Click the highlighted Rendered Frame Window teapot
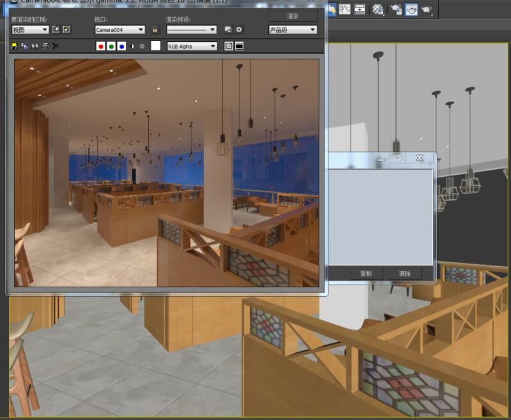This screenshot has height=420, width=511. (411, 10)
